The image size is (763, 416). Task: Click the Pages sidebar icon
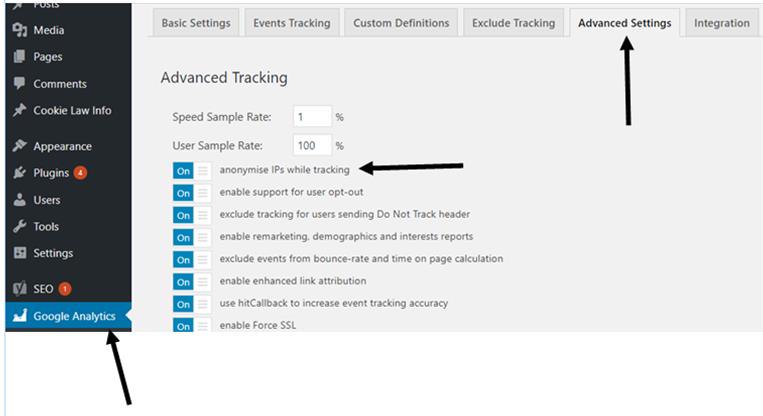[20, 56]
